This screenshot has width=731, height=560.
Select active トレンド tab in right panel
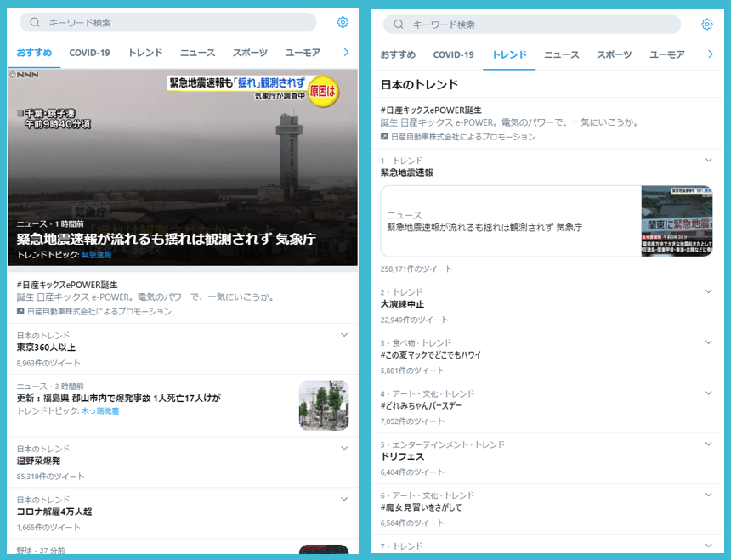pos(509,54)
